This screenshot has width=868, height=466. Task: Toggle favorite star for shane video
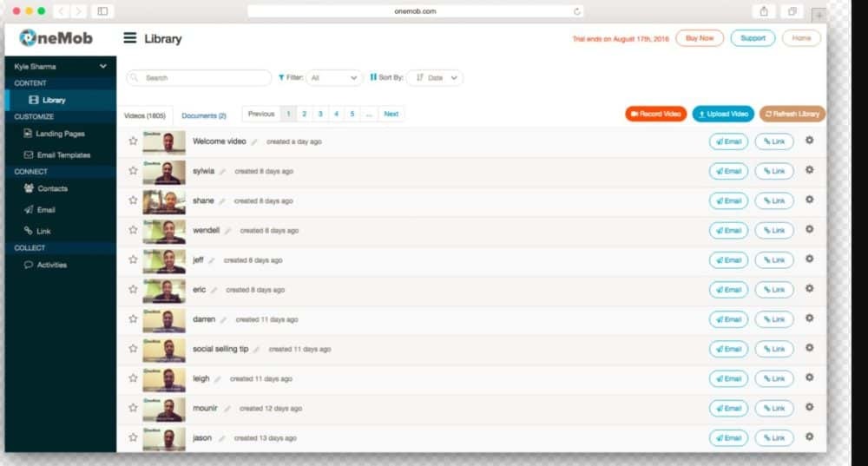(133, 200)
